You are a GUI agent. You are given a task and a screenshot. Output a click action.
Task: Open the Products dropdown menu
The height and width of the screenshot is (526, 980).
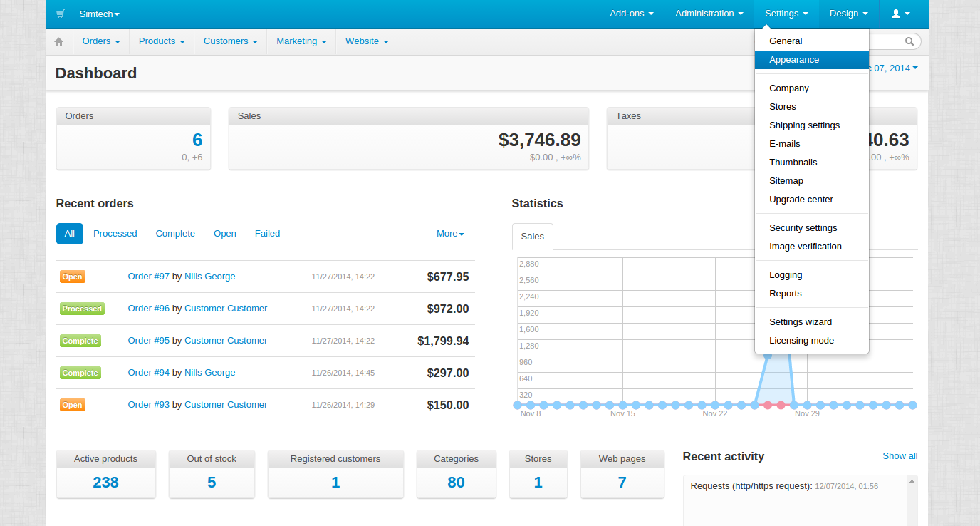tap(162, 41)
